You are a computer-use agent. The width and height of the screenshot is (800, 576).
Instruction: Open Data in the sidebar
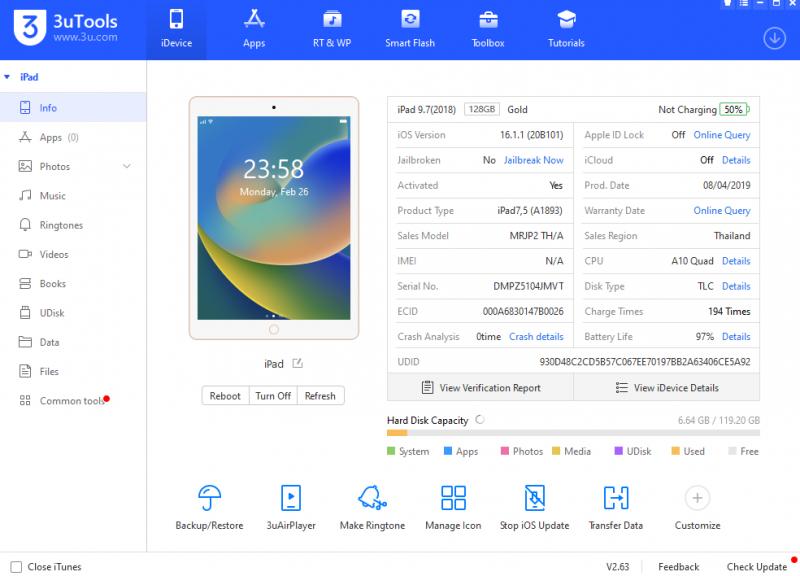[x=73, y=342]
